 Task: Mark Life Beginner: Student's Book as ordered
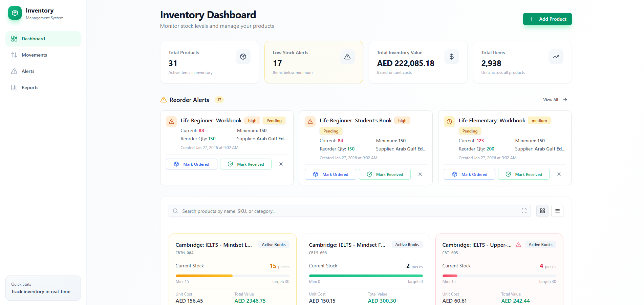330,174
